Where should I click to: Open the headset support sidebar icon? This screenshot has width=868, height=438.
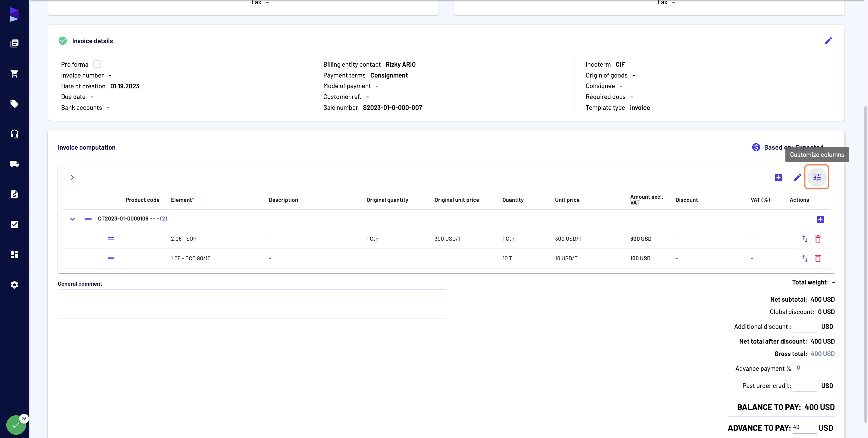pos(14,134)
